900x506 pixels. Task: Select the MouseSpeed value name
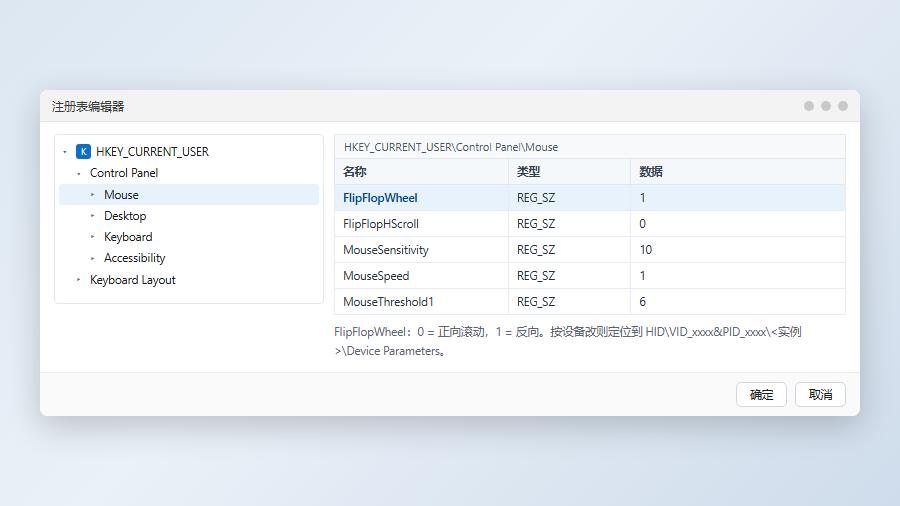pyautogui.click(x=376, y=275)
